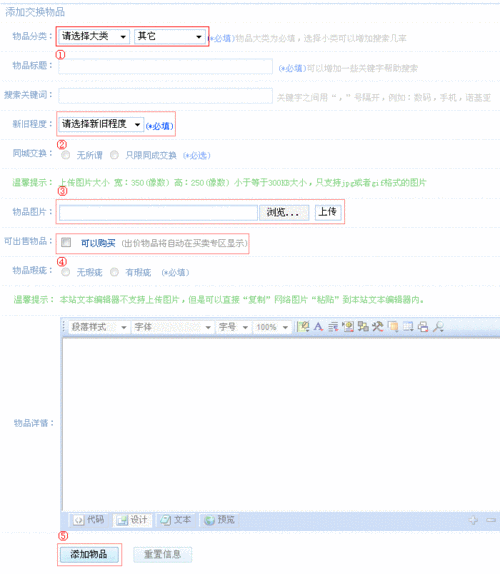This screenshot has width=500, height=574.
Task: Click the 物品标题 input field
Action: point(165,66)
